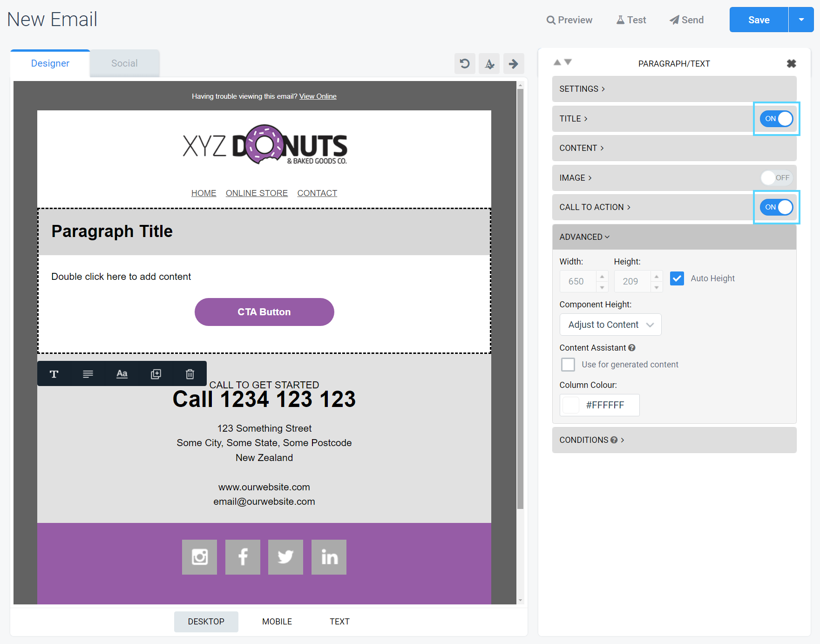This screenshot has width=820, height=644.
Task: Click the right arrow forward icon
Action: coord(514,63)
